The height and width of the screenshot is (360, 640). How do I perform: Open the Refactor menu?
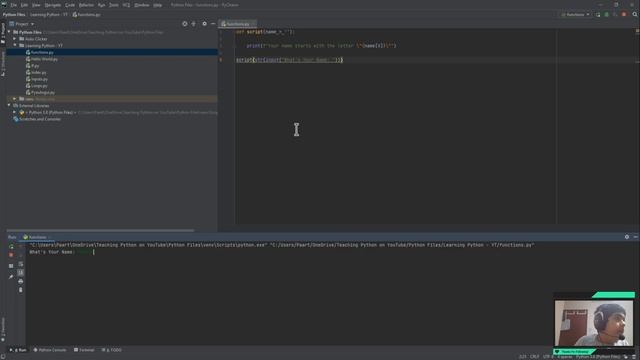(86, 5)
